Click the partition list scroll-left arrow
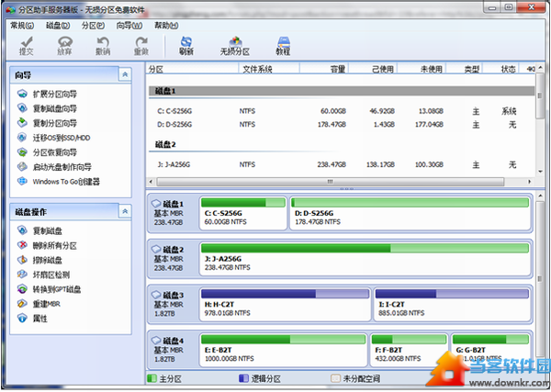 pos(151,182)
